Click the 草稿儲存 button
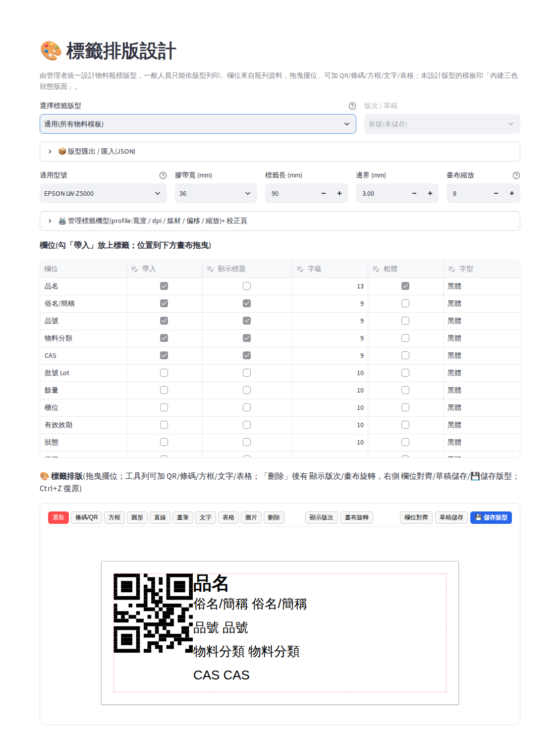 click(x=451, y=517)
